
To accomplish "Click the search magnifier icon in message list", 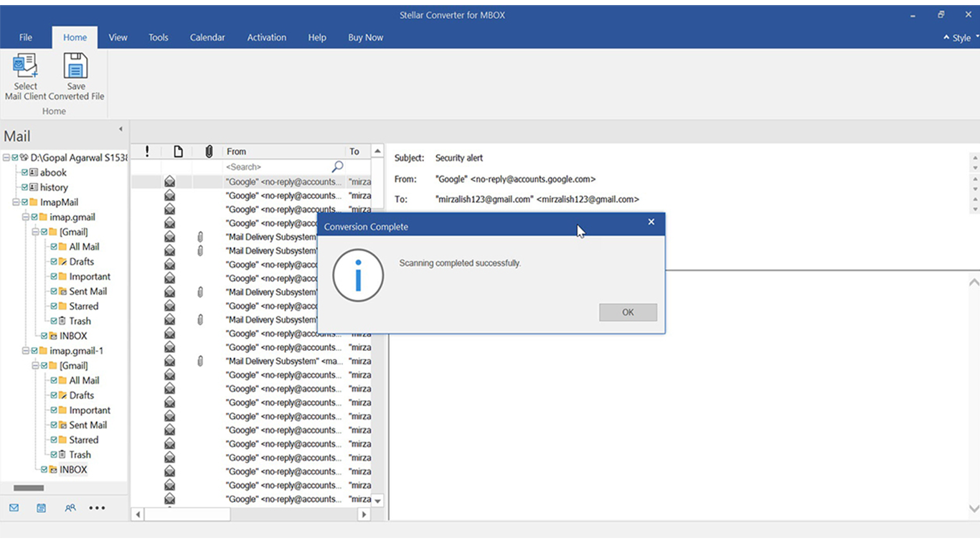I will coord(337,166).
